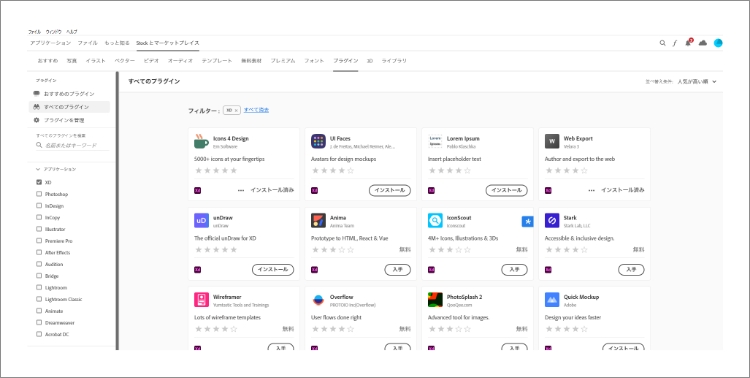Viewport: 750px width, 378px height.
Task: Click the Overflow plugin icon
Action: pyautogui.click(x=318, y=300)
